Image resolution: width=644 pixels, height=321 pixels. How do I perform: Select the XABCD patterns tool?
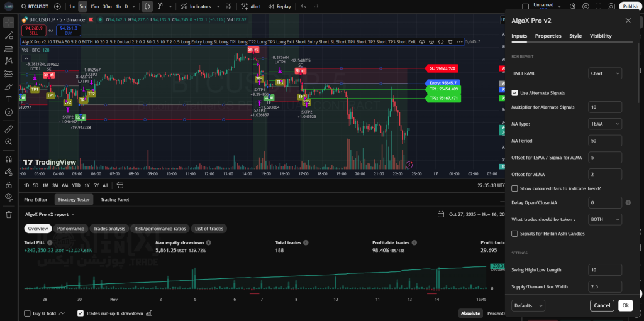(9, 61)
